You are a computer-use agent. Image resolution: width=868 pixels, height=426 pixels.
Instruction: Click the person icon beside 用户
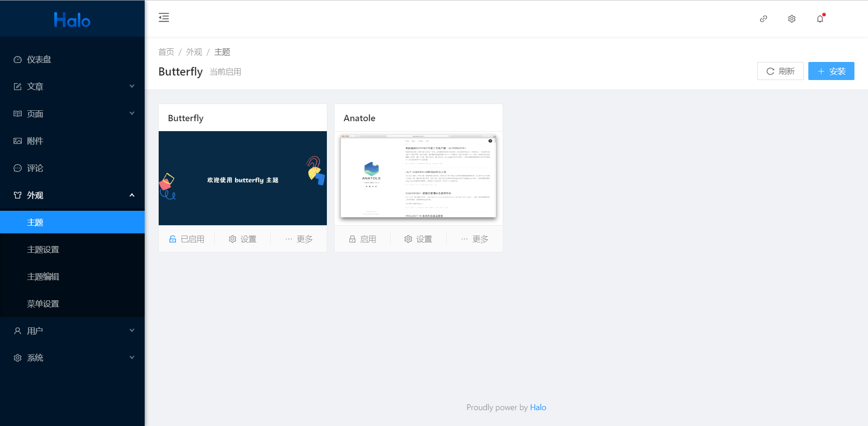(18, 331)
